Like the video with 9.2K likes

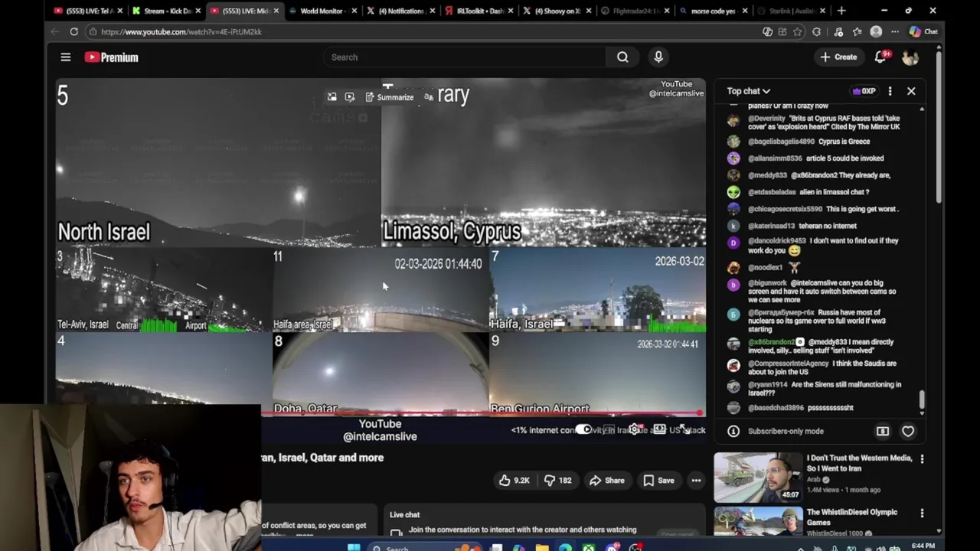pos(514,481)
